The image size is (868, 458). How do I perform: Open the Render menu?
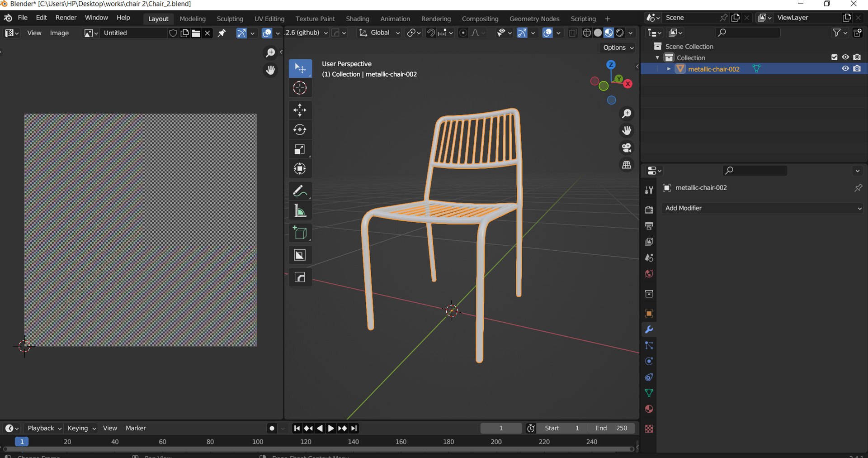(x=66, y=18)
